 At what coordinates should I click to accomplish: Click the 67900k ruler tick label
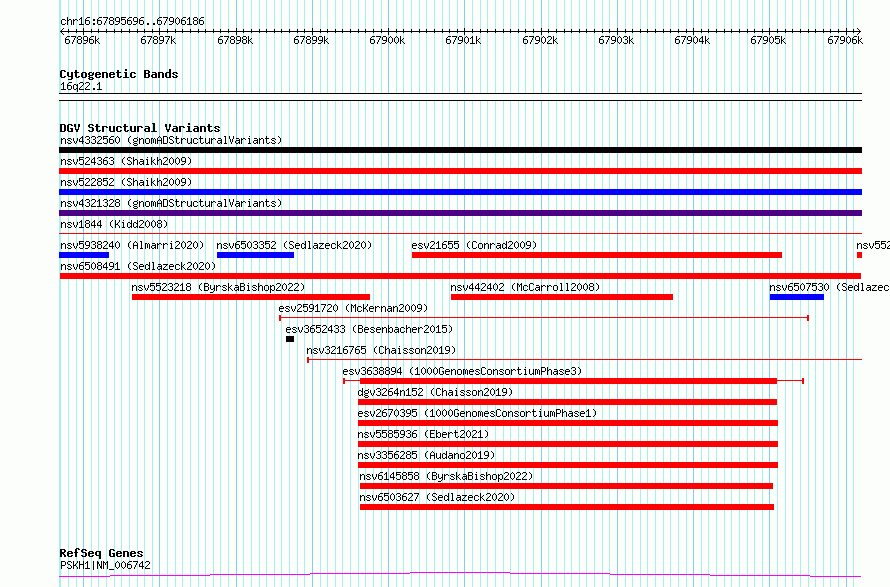(387, 40)
